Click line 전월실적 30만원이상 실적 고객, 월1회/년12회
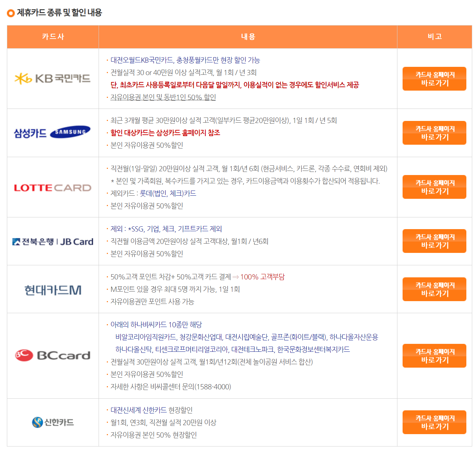The height and width of the screenshot is (451, 476). pyautogui.click(x=212, y=362)
